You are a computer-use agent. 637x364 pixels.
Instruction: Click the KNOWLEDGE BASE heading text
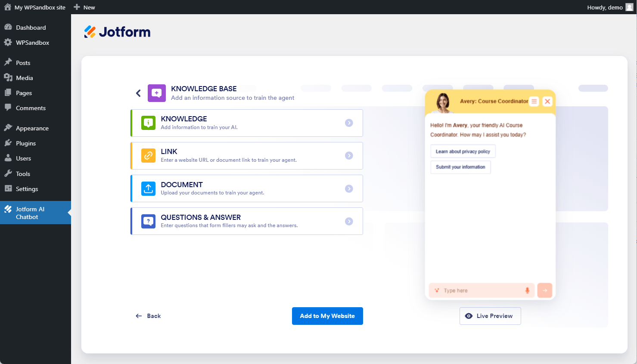(x=204, y=89)
